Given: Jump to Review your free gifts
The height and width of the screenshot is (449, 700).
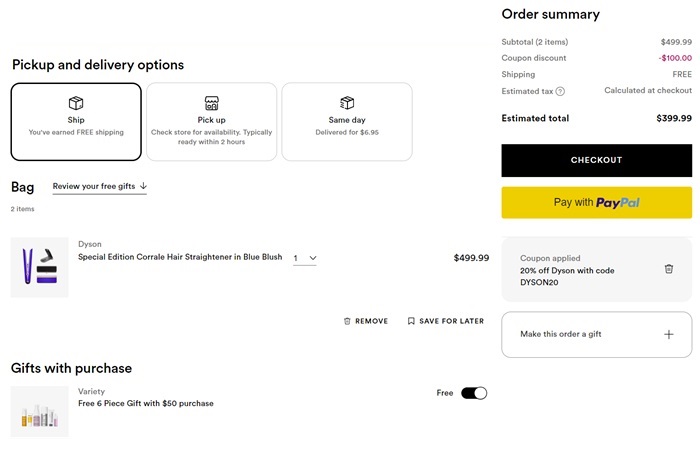Looking at the screenshot, I should [x=99, y=186].
